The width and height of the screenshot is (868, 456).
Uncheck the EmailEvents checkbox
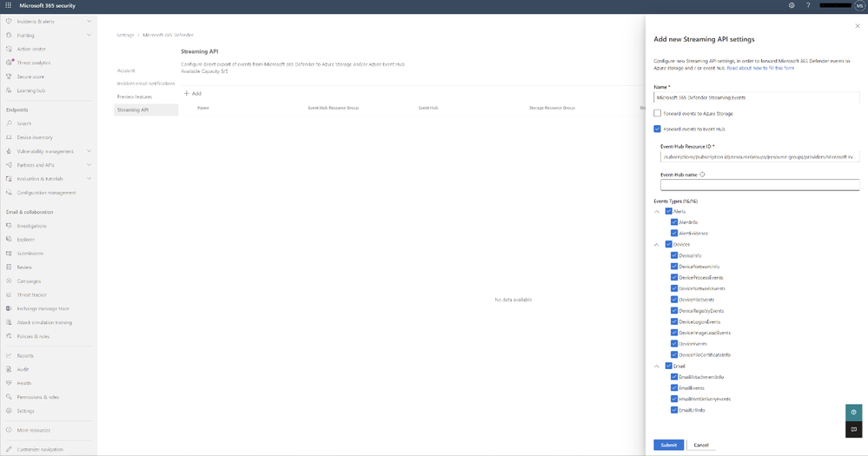point(674,388)
